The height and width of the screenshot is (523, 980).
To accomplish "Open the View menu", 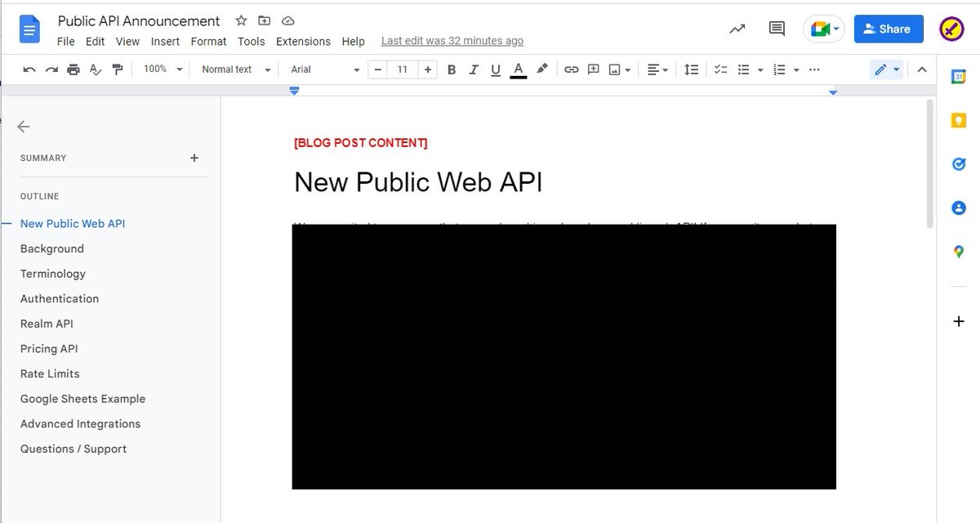I will (x=127, y=41).
